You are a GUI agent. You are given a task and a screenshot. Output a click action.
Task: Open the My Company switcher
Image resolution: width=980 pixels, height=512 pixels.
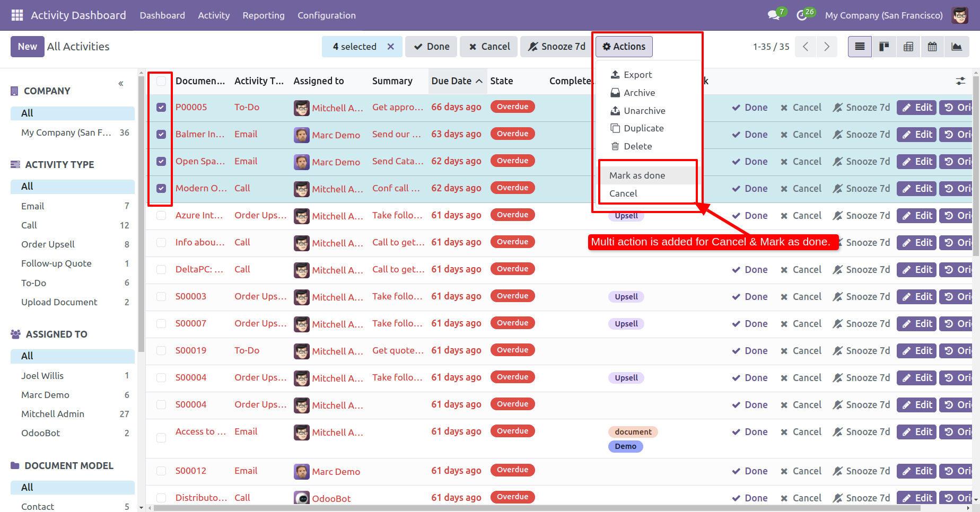pos(883,15)
